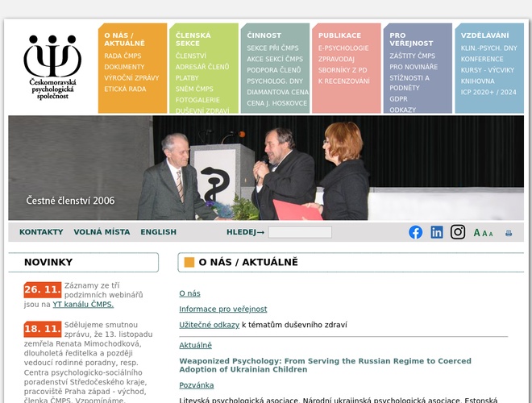
Task: Switch language to ENGLISH
Action: [158, 232]
